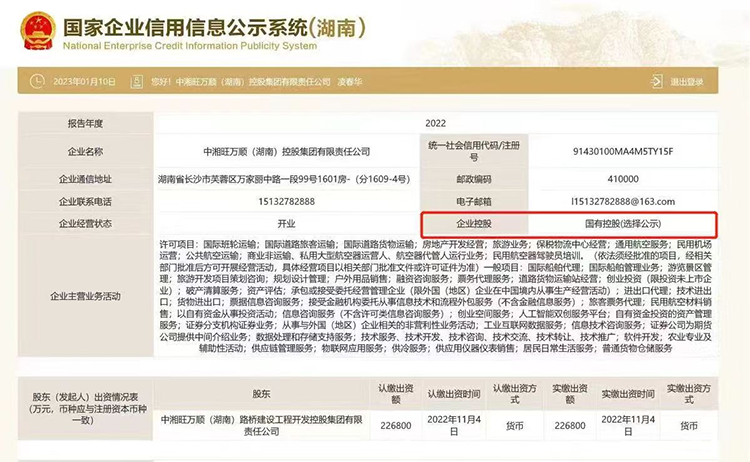Click the 实缴出资额 column header
The image size is (750, 462).
(x=570, y=394)
